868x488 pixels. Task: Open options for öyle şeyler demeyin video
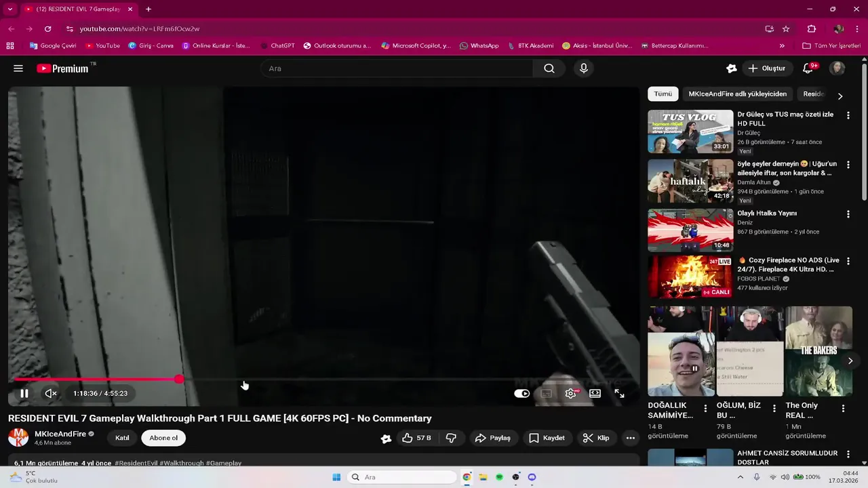848,165
